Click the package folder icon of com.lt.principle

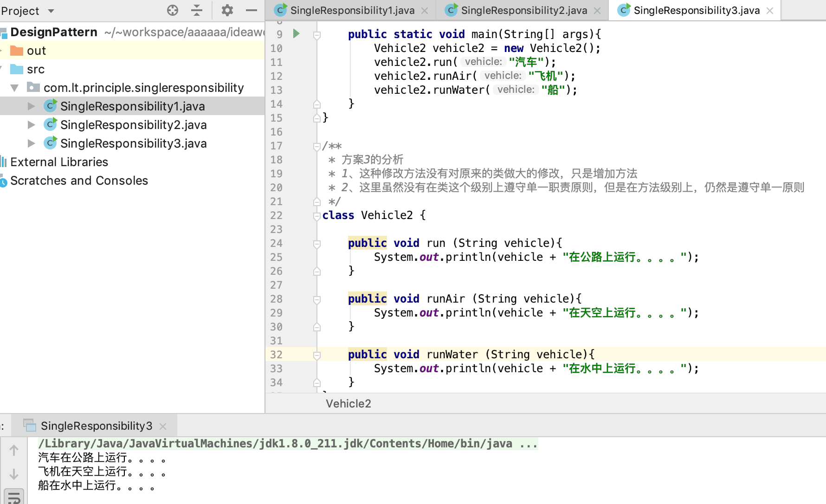pos(33,87)
